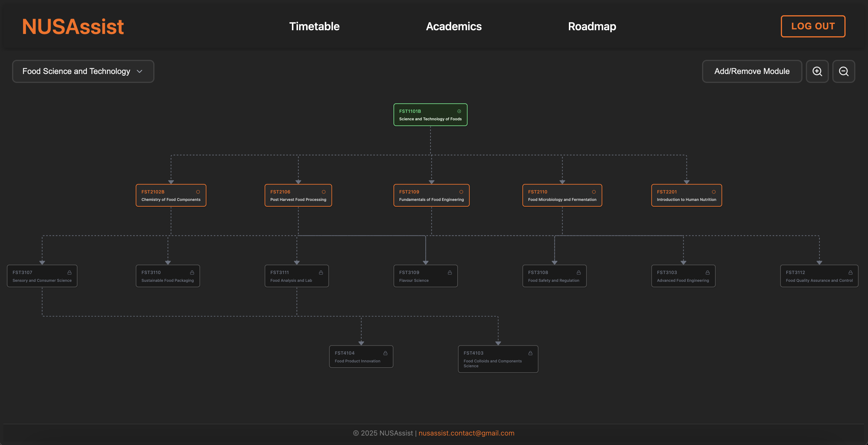Click the Food Safety and Regulation text
This screenshot has height=445, width=868.
click(554, 280)
